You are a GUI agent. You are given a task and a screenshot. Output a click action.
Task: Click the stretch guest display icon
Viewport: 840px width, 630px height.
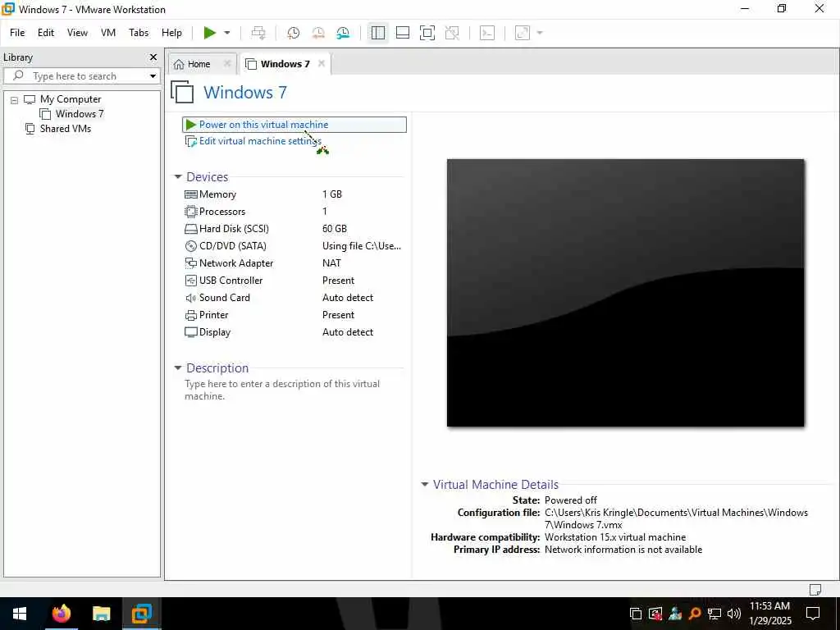pyautogui.click(x=523, y=33)
